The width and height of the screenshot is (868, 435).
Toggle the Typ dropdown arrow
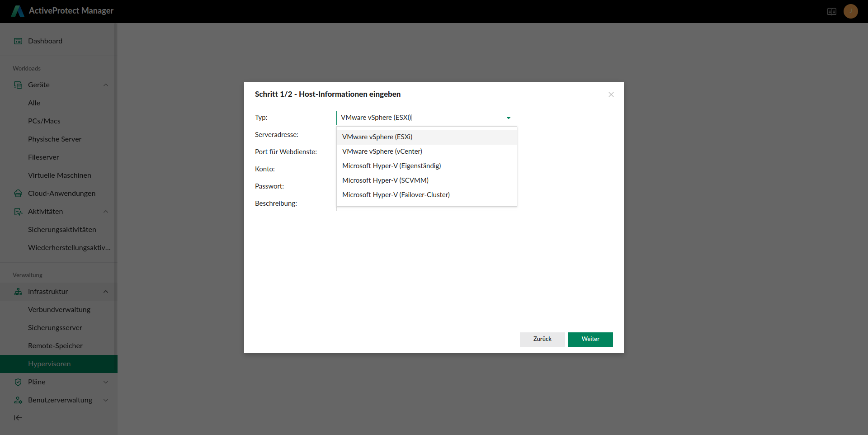(x=508, y=118)
